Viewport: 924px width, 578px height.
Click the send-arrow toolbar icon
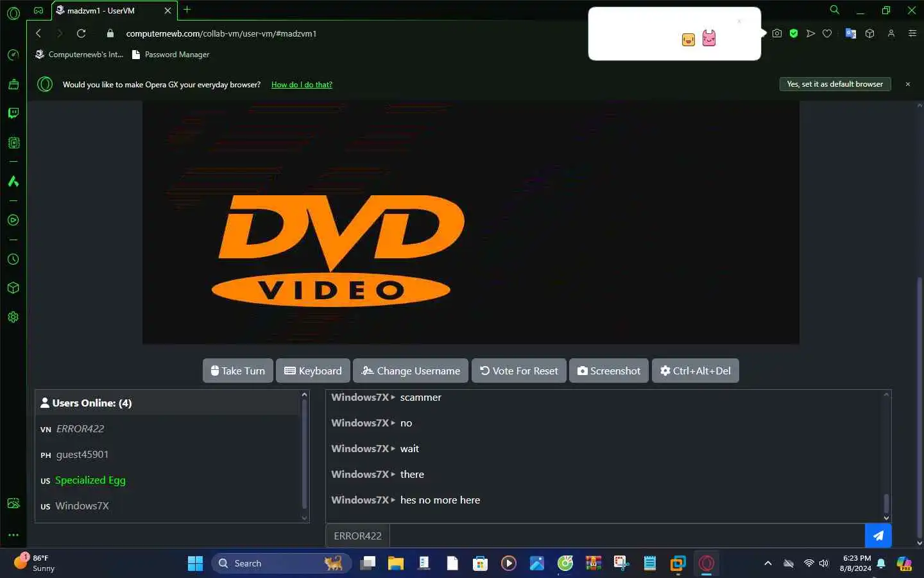pos(810,33)
